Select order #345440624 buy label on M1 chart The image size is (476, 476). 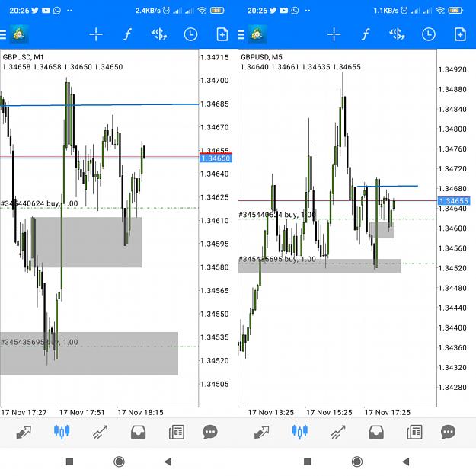coord(40,203)
